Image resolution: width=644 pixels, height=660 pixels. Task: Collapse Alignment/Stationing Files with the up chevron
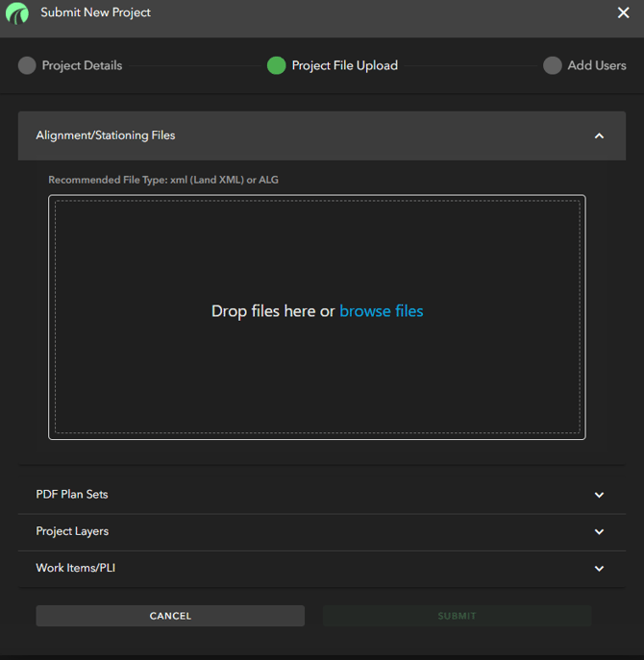coord(599,136)
